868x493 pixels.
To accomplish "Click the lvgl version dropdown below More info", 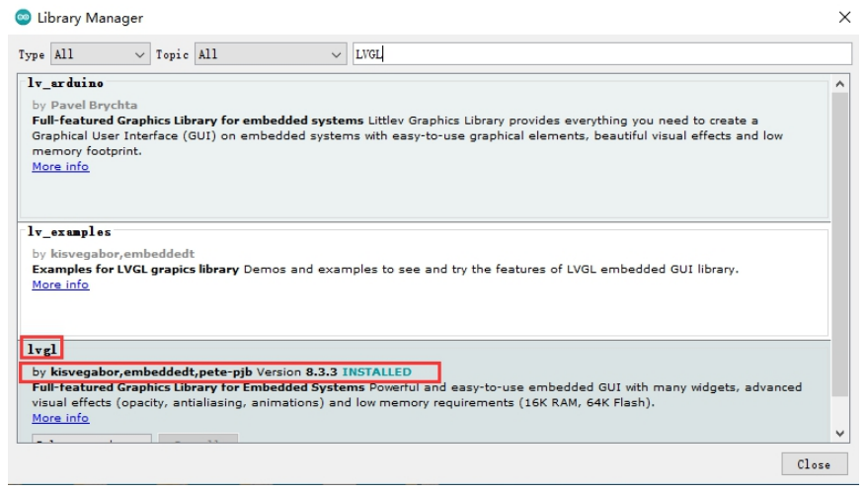I will pos(91,438).
